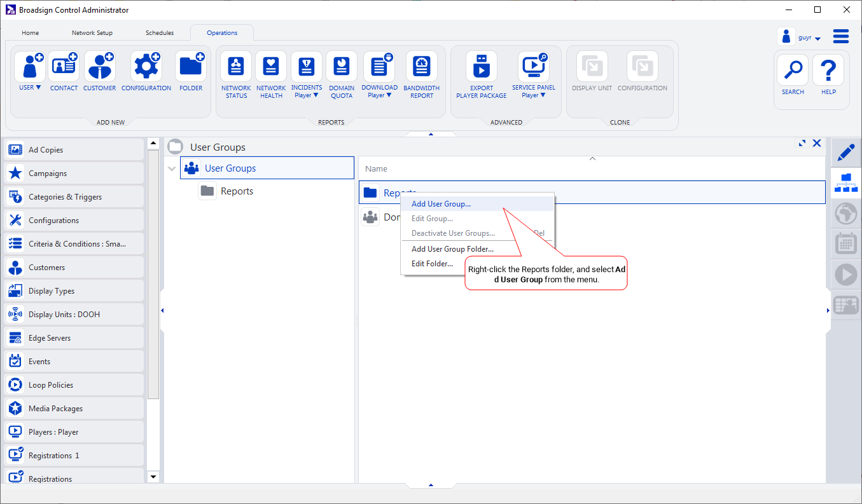
Task: Open Edge Servers resource
Action: (74, 338)
